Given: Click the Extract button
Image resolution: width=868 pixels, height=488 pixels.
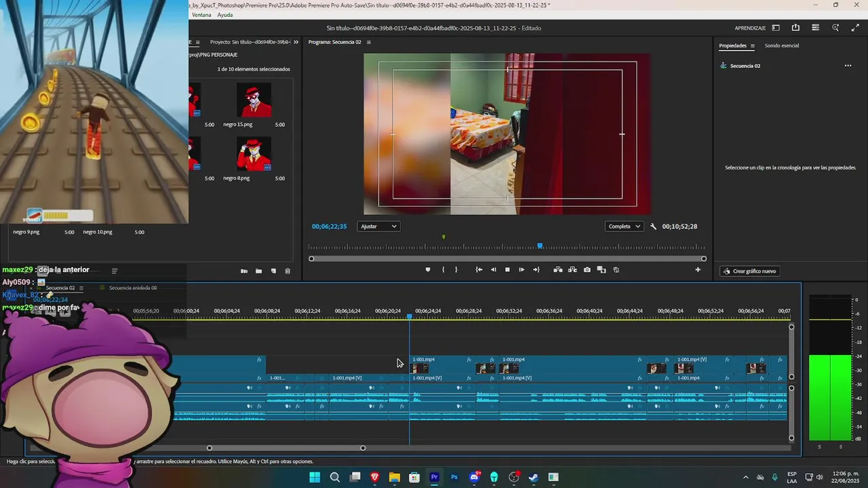Looking at the screenshot, I should (x=572, y=270).
